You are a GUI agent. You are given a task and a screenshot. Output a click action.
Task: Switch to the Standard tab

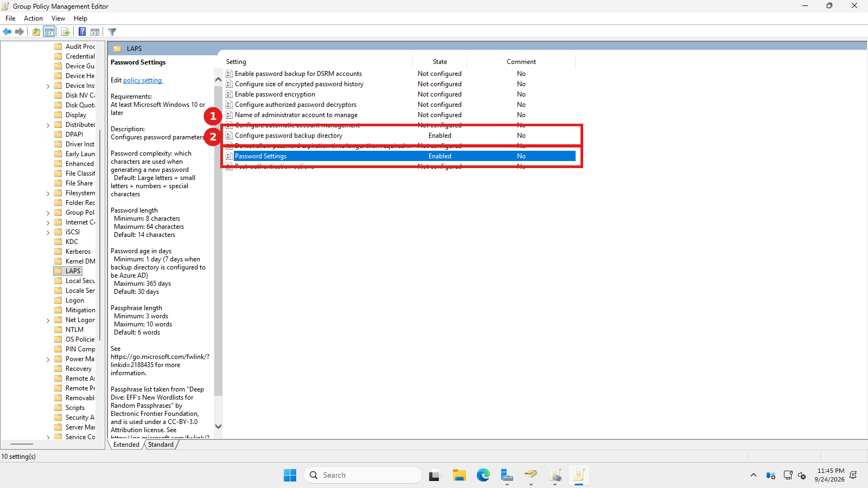[x=161, y=445]
